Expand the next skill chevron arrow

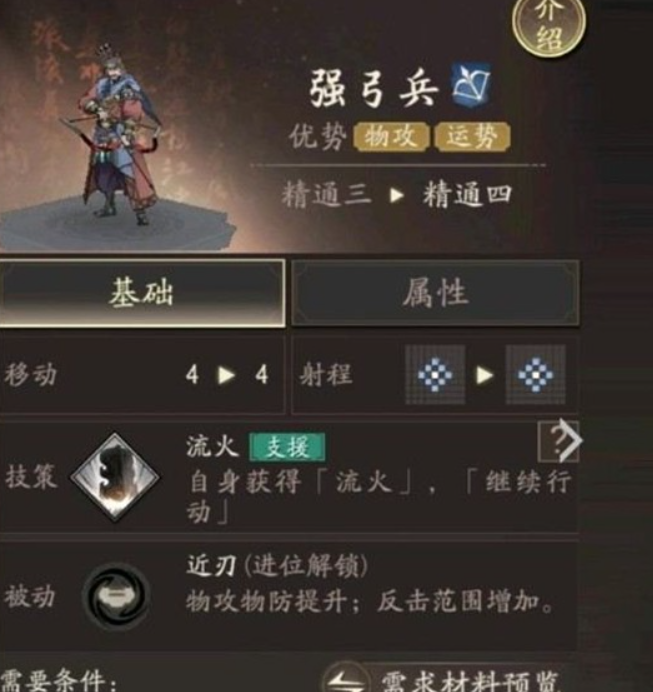[571, 440]
